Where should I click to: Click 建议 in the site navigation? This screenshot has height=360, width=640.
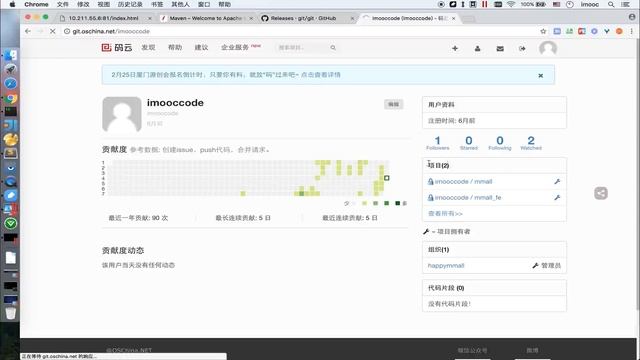tap(201, 48)
